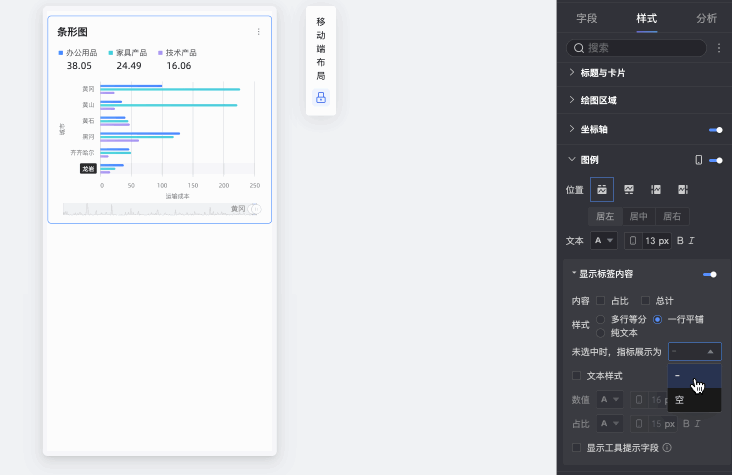Enable the 文本样式 checkbox
Screen dimensions: 732x475
(577, 376)
